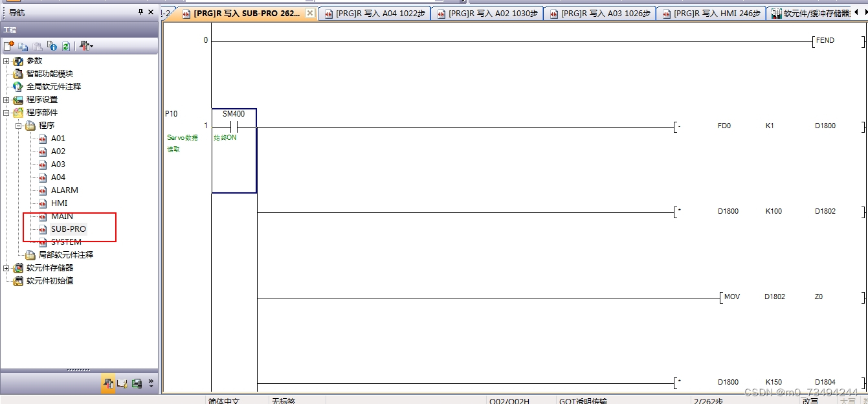Click the 简体中文 status bar entry

point(224,400)
